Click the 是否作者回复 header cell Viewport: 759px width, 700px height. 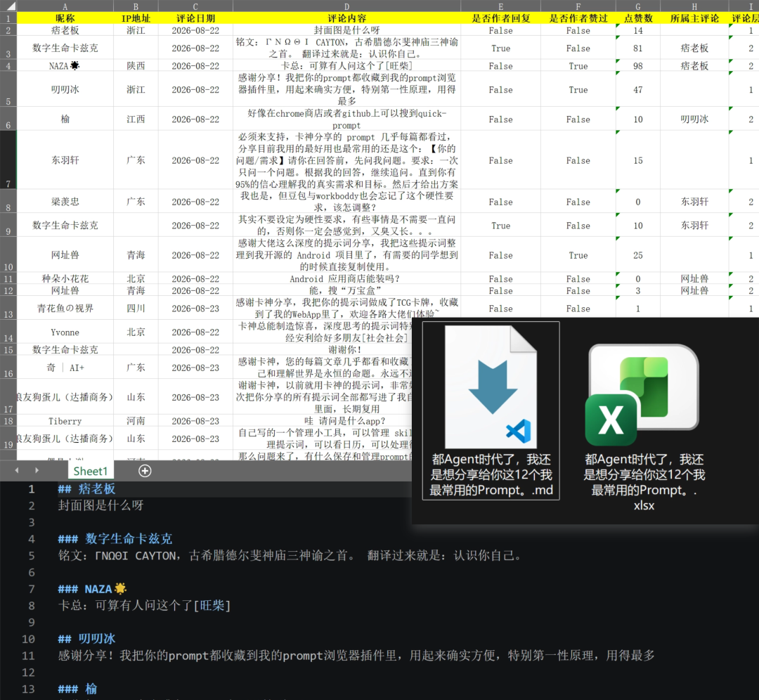[x=500, y=18]
